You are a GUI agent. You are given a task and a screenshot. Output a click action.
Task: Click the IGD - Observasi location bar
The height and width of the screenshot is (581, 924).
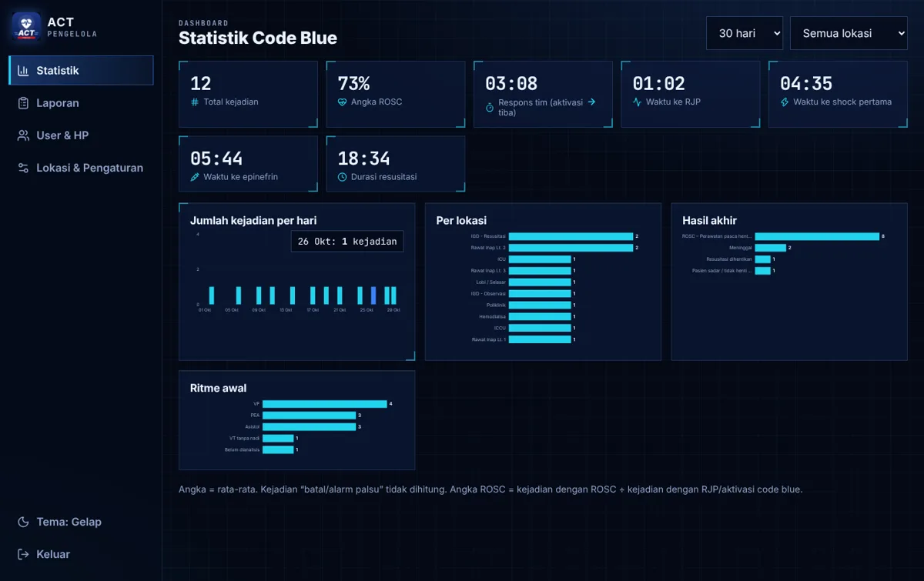coord(540,293)
